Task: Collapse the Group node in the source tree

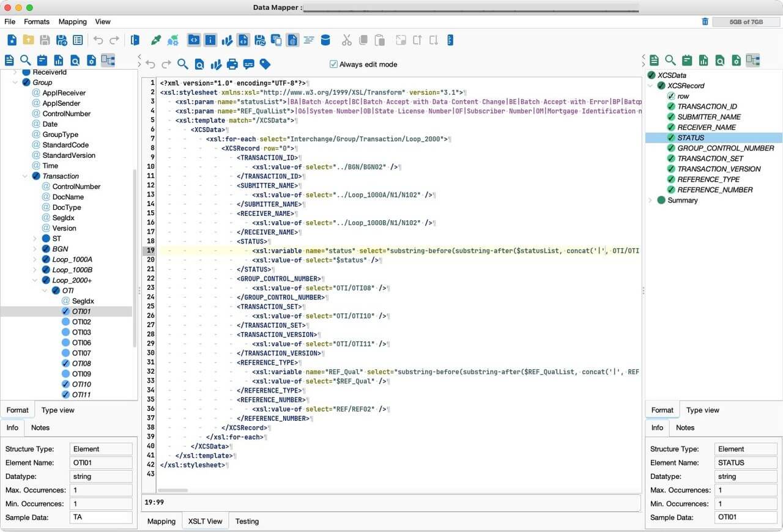Action: tap(15, 83)
